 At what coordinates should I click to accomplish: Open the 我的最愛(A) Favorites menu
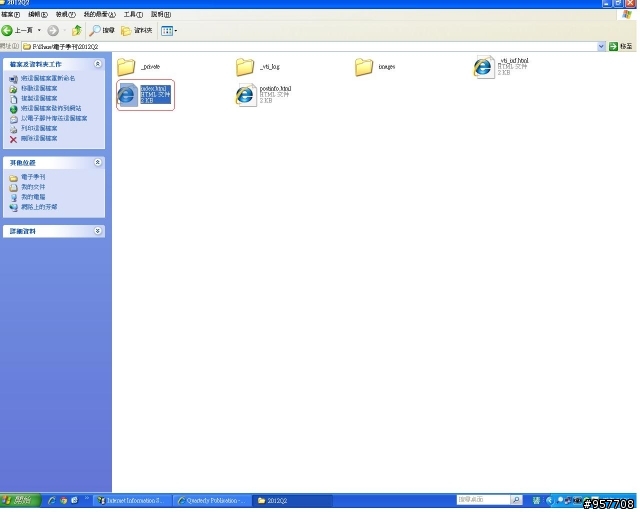pyautogui.click(x=100, y=15)
